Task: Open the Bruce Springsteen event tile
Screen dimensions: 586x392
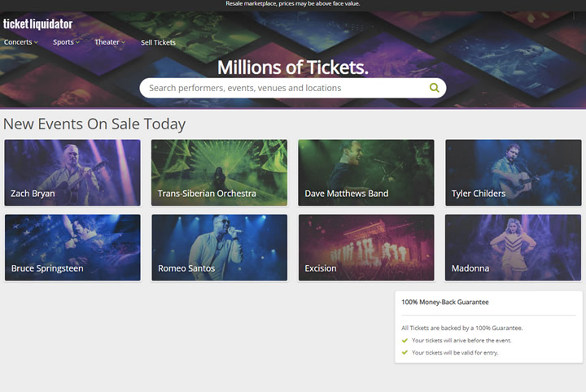Action: pyautogui.click(x=72, y=247)
